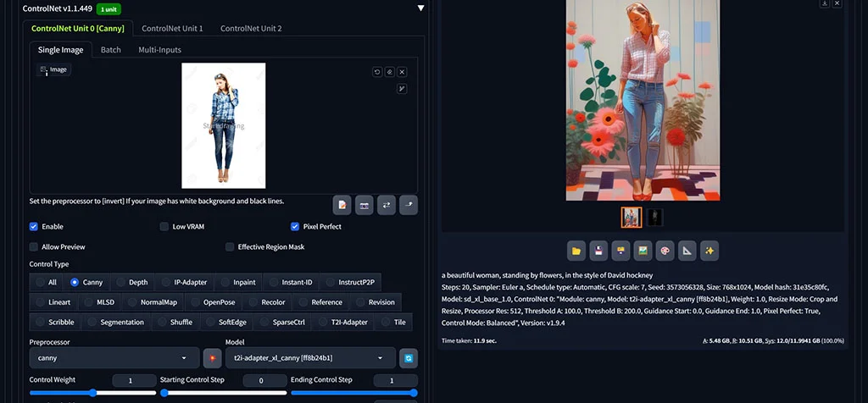Open new canvas using document icon

342,205
